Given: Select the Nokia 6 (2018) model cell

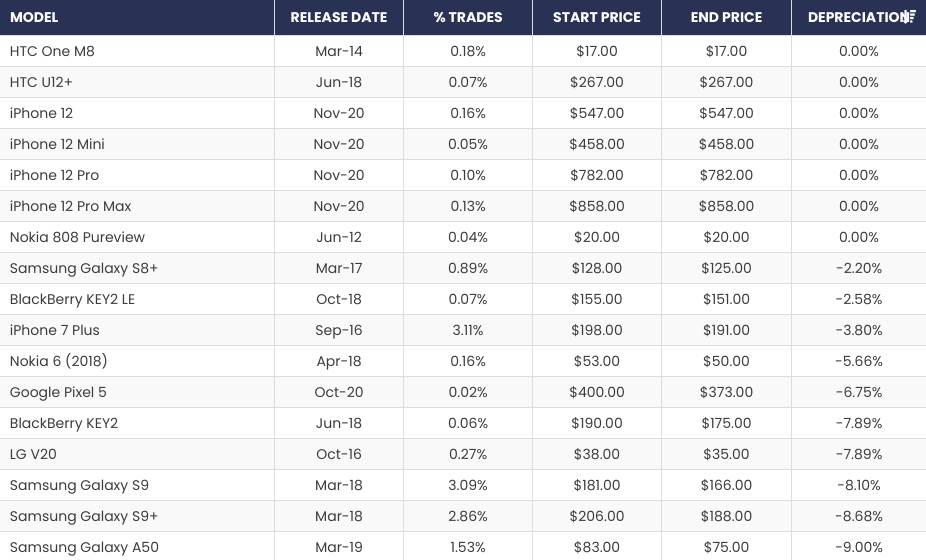Looking at the screenshot, I should pyautogui.click(x=58, y=361).
